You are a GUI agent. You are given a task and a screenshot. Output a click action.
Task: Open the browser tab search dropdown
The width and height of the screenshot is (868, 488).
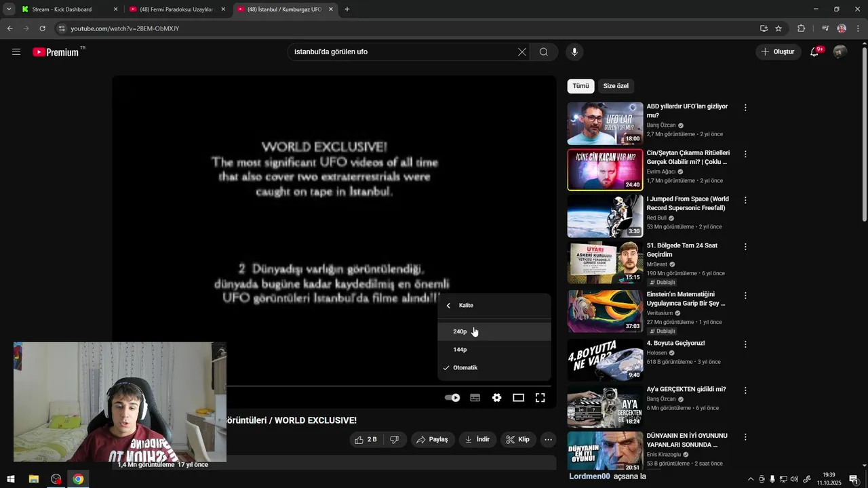[8, 9]
